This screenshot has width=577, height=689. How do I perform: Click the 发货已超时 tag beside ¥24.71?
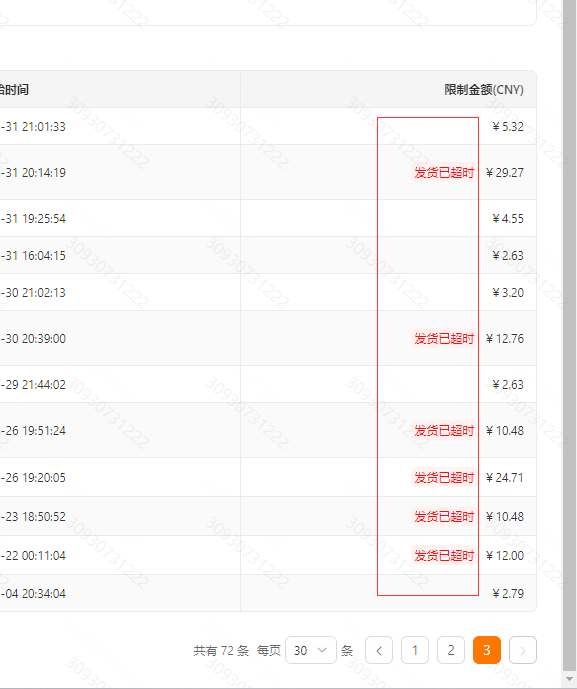[x=444, y=477]
